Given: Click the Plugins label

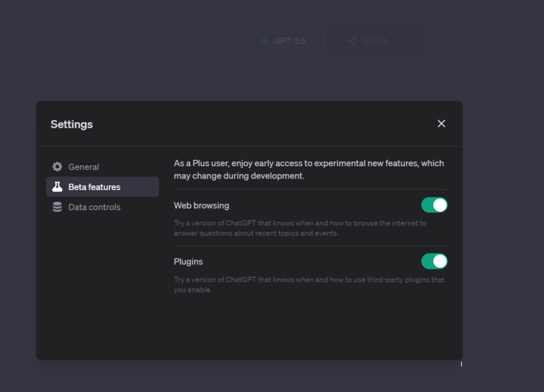Looking at the screenshot, I should [188, 262].
